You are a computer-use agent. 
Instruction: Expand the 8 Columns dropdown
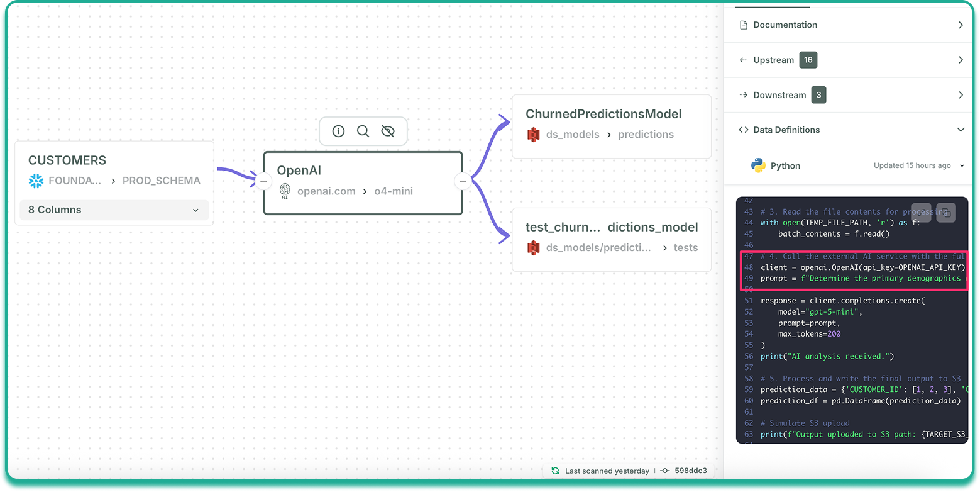tap(114, 210)
